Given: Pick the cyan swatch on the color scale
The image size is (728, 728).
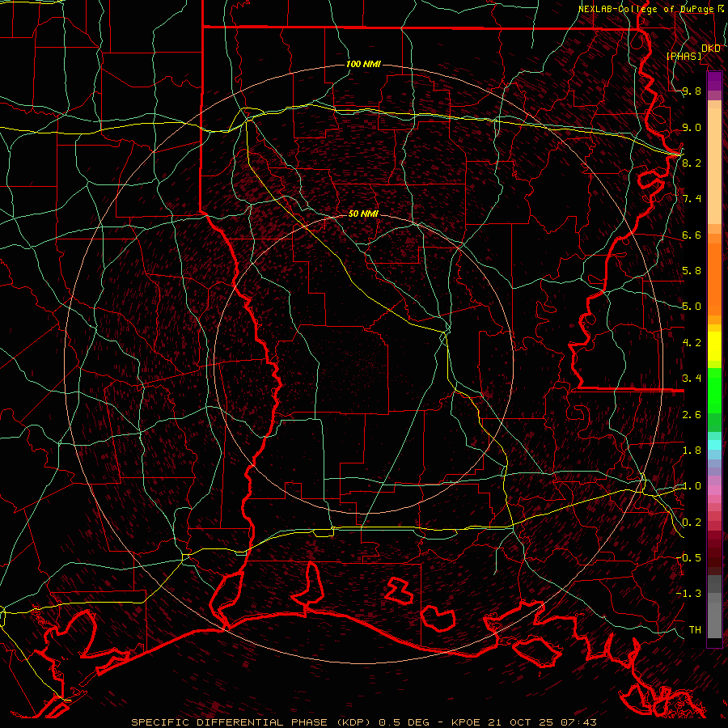Looking at the screenshot, I should point(714,445).
